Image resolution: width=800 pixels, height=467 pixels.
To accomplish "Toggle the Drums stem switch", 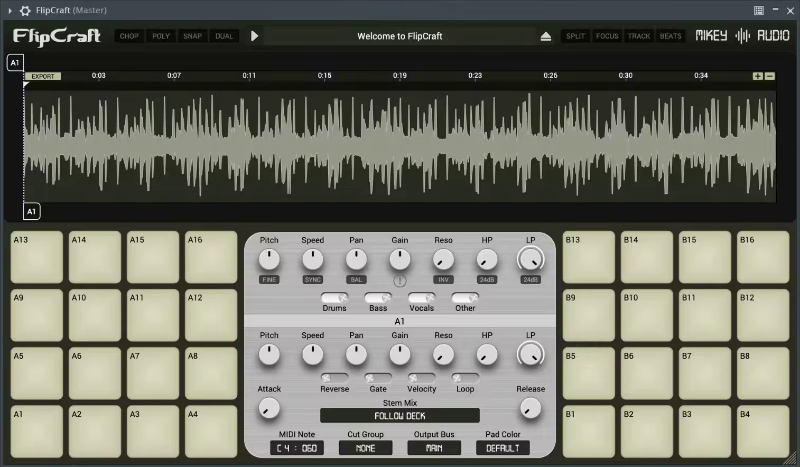I will (x=335, y=297).
